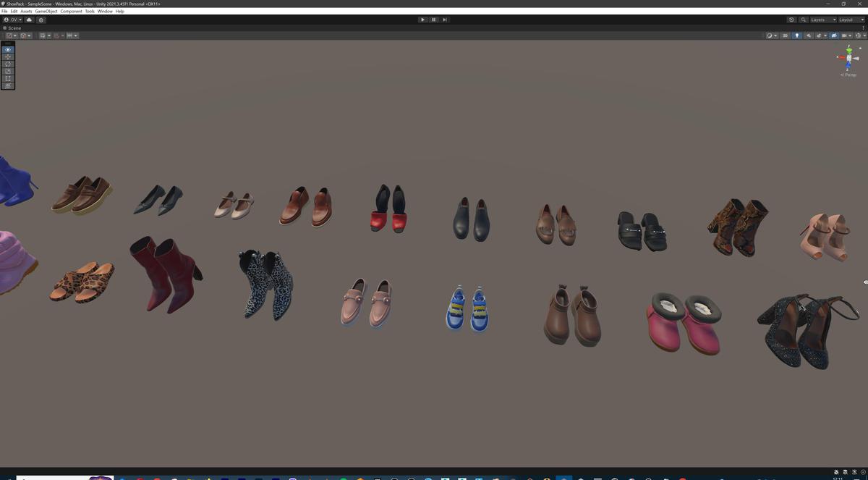This screenshot has height=480, width=868.
Task: Select the Rotate tool
Action: point(7,64)
